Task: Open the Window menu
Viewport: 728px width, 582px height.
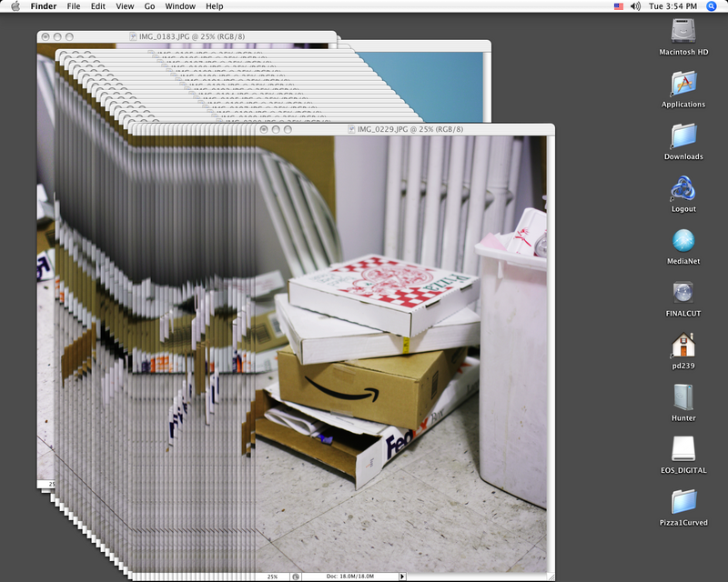Action: [x=180, y=6]
